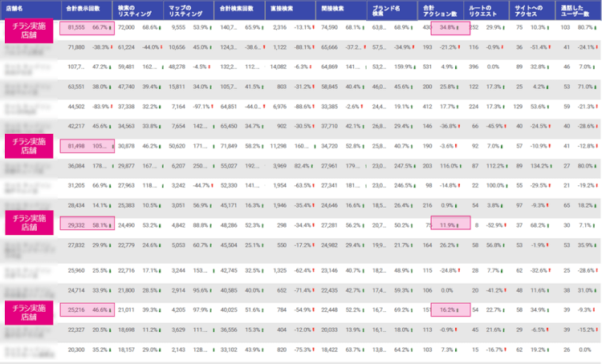Select the 112.2% route request change
Viewport: 602px width, 364px height.
(x=495, y=166)
